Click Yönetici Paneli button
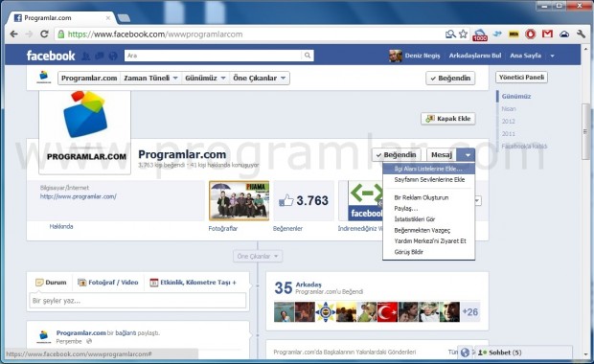Screen dimensions: 594x364 tap(521, 78)
